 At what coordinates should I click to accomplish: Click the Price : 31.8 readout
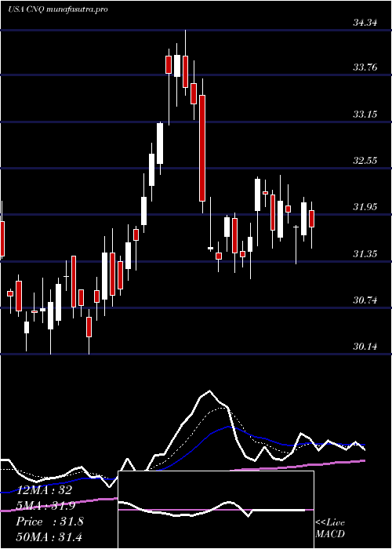click(x=49, y=522)
